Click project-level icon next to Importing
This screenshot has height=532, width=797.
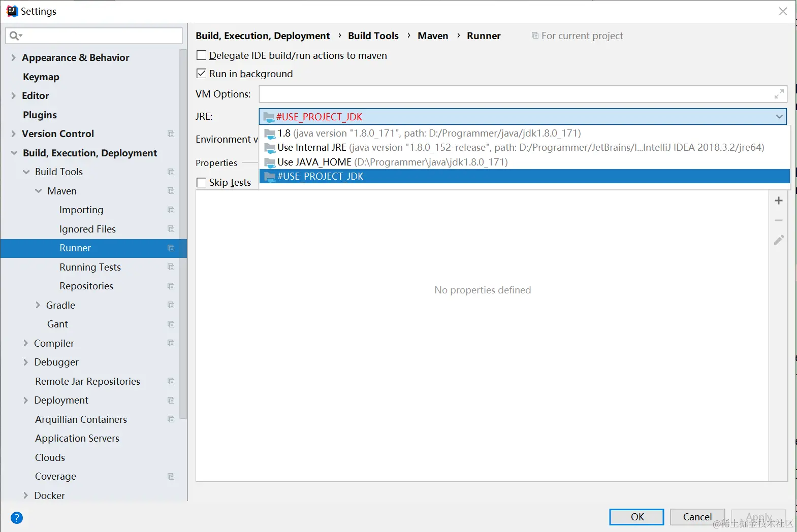171,210
